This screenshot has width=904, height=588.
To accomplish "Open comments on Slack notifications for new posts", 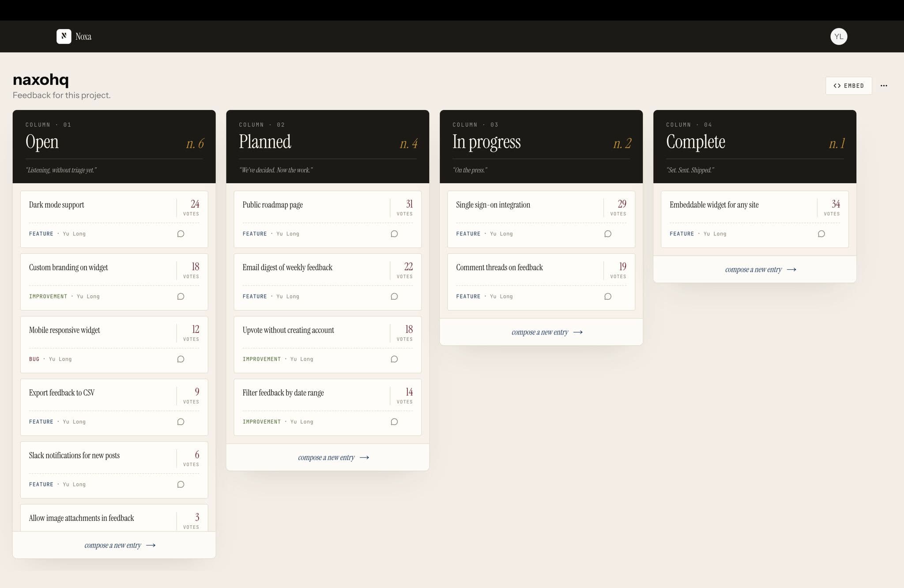I will point(181,484).
